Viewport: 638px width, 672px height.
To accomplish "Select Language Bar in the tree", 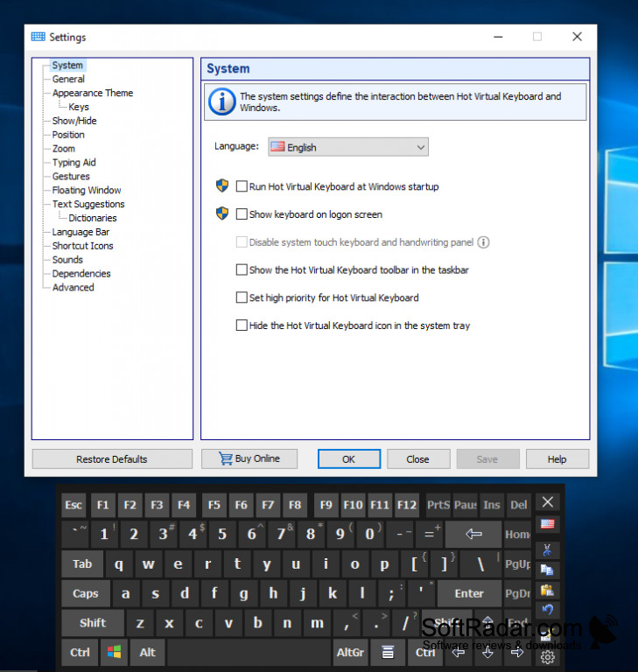I will click(x=81, y=232).
